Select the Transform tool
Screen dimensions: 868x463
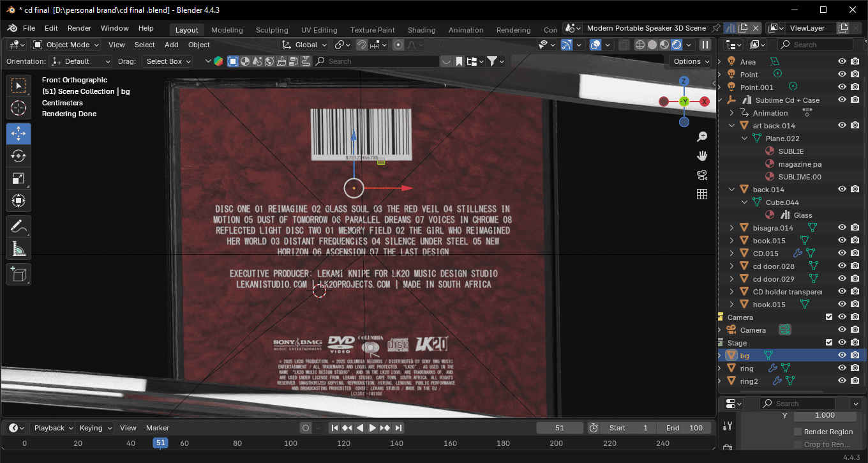[19, 201]
